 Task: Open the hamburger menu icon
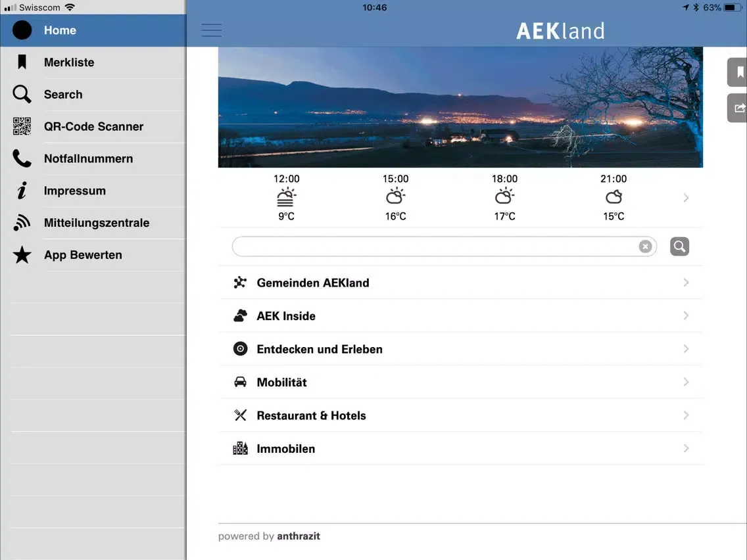click(x=212, y=30)
